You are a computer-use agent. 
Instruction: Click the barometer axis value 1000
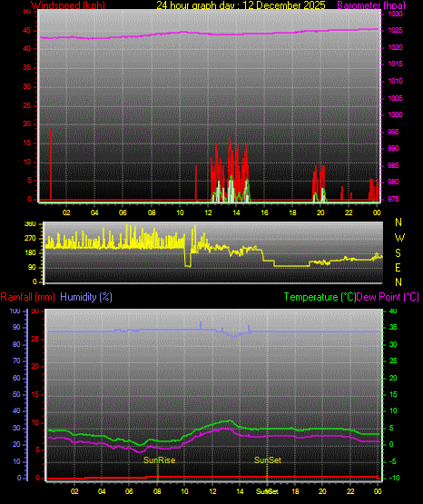[x=395, y=114]
